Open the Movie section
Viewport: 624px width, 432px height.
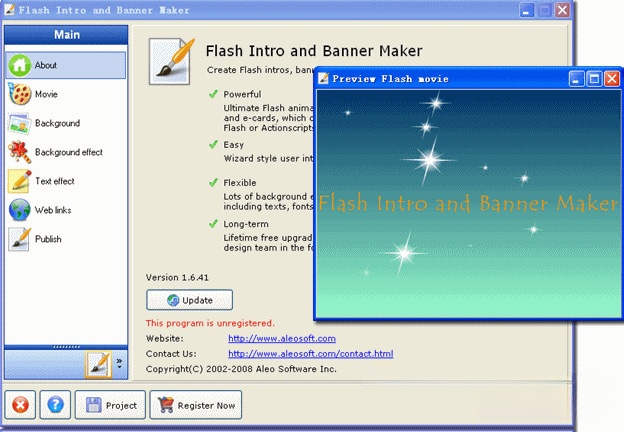66,94
